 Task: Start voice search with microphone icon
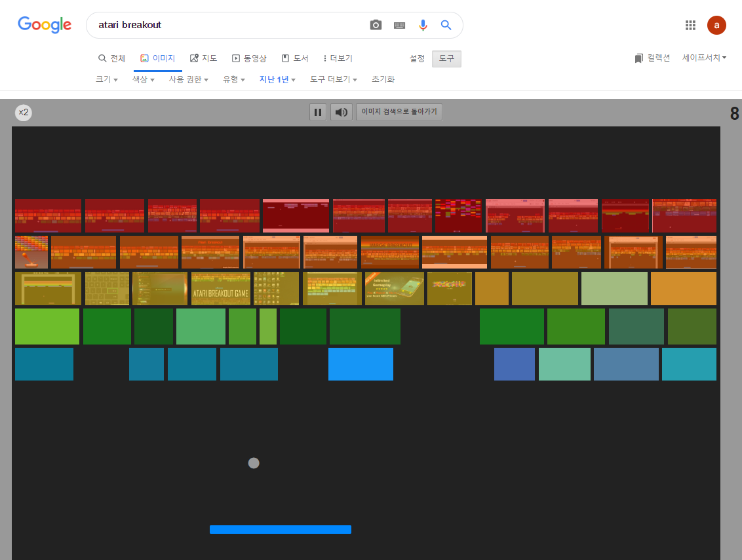click(423, 25)
